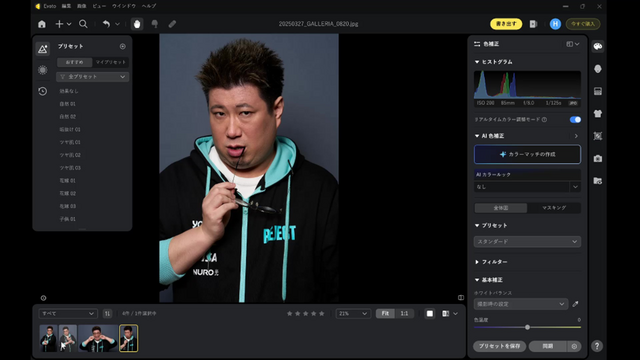Toggle the Fit zoom mode
The height and width of the screenshot is (360, 640).
tap(385, 313)
